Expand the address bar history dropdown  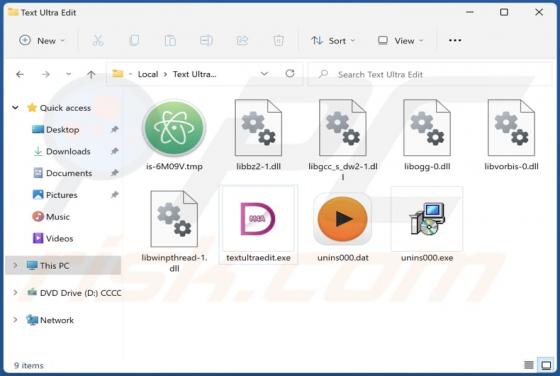264,74
